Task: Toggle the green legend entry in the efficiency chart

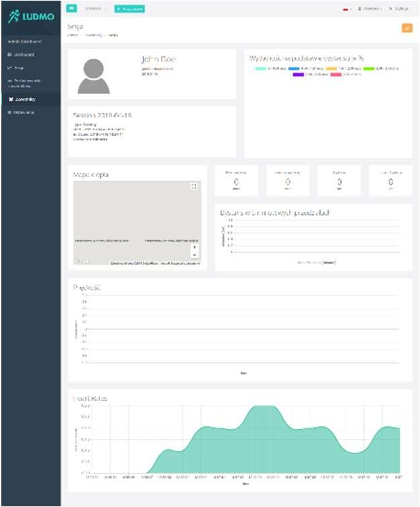Action: [381, 68]
